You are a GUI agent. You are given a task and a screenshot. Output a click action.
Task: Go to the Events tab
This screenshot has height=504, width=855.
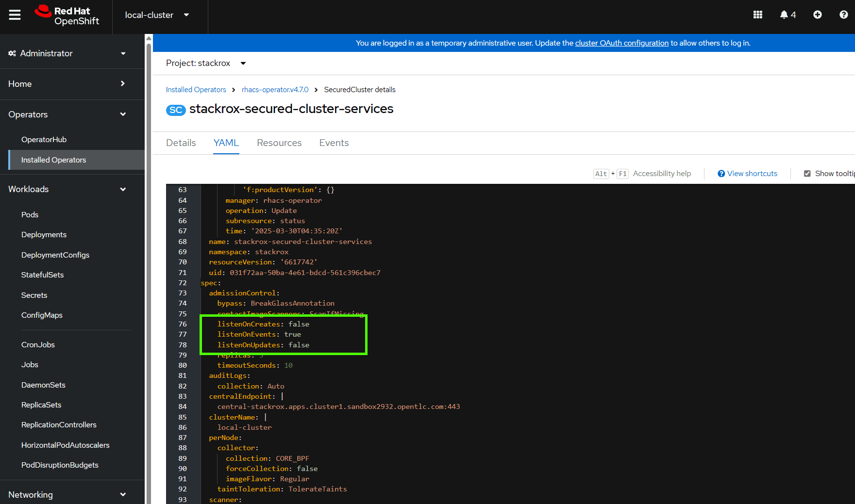point(334,143)
